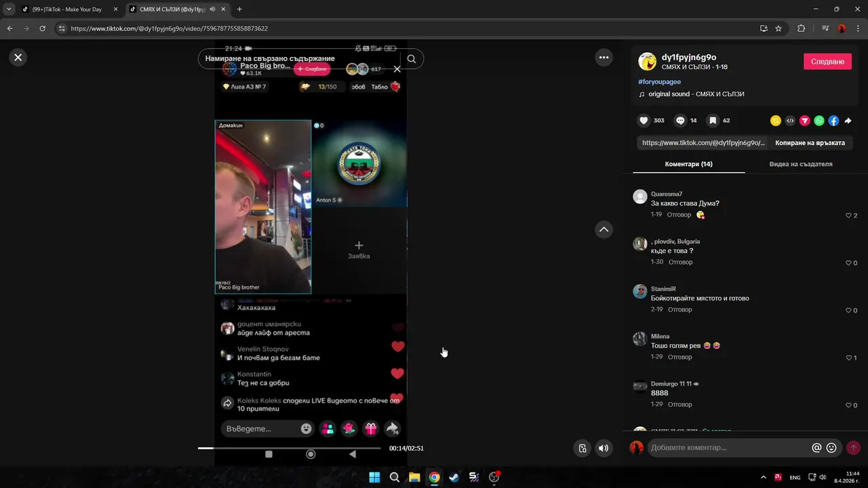
Task: Switch to Коментари (14) tab
Action: pos(688,164)
